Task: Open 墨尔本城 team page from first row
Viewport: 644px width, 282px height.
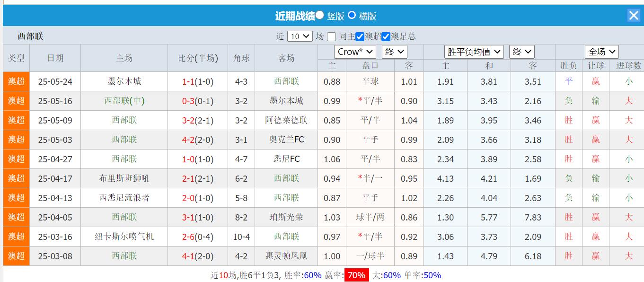Action: click(x=123, y=81)
